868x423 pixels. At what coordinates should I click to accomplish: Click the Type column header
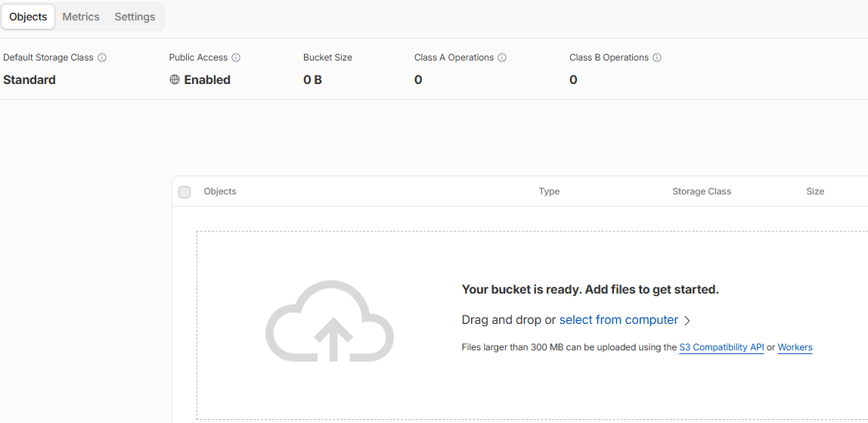[x=549, y=191]
